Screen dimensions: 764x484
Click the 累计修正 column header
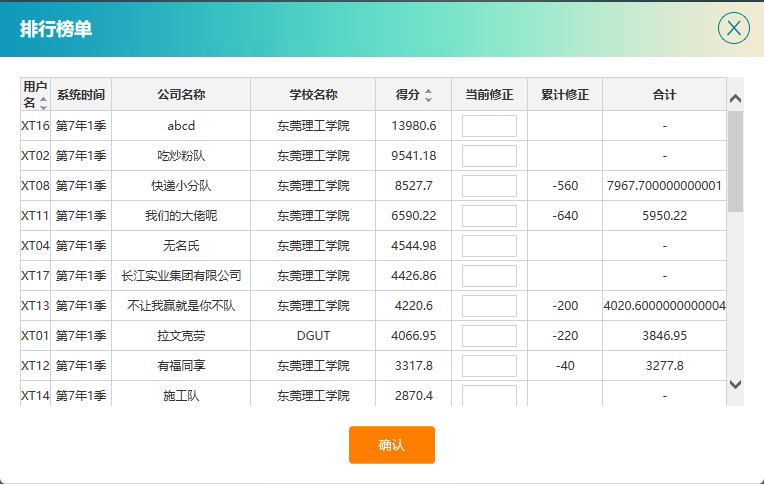point(565,95)
